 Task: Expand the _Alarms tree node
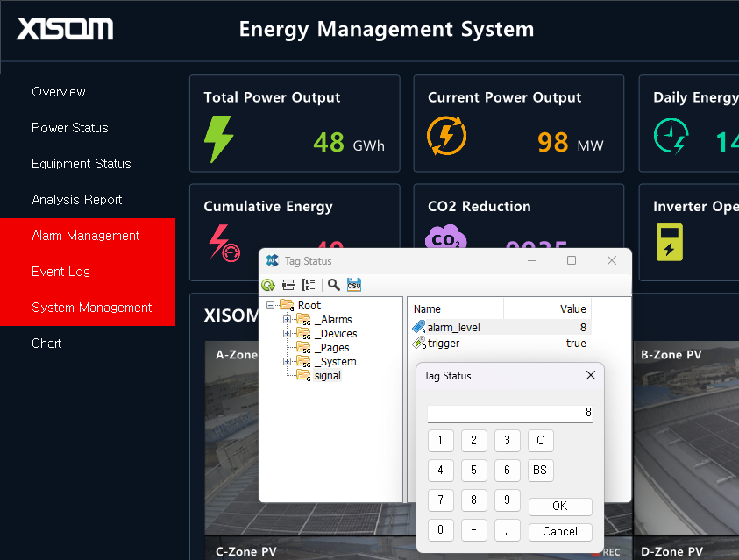[287, 319]
